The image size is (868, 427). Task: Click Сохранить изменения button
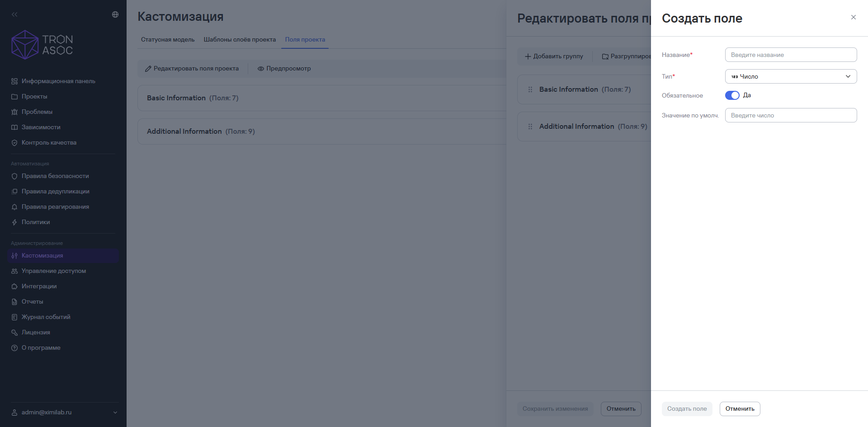click(x=555, y=409)
